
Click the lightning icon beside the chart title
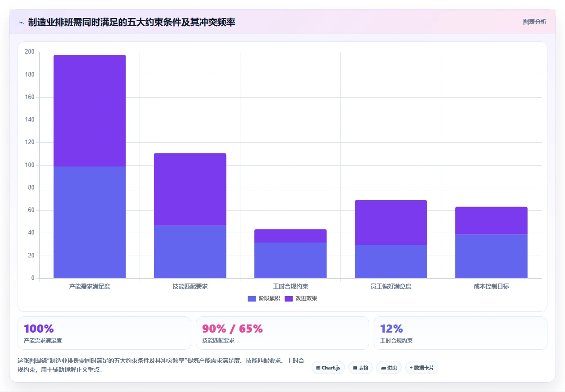coord(21,23)
